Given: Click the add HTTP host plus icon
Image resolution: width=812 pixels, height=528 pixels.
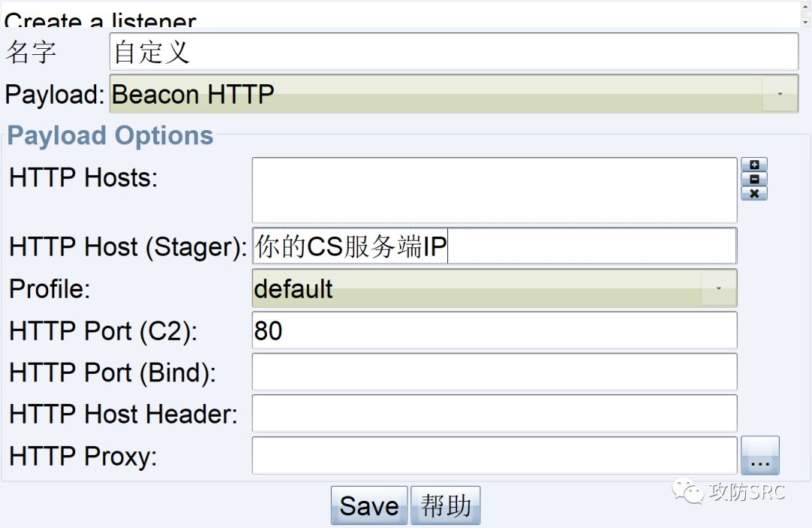Looking at the screenshot, I should 754,165.
